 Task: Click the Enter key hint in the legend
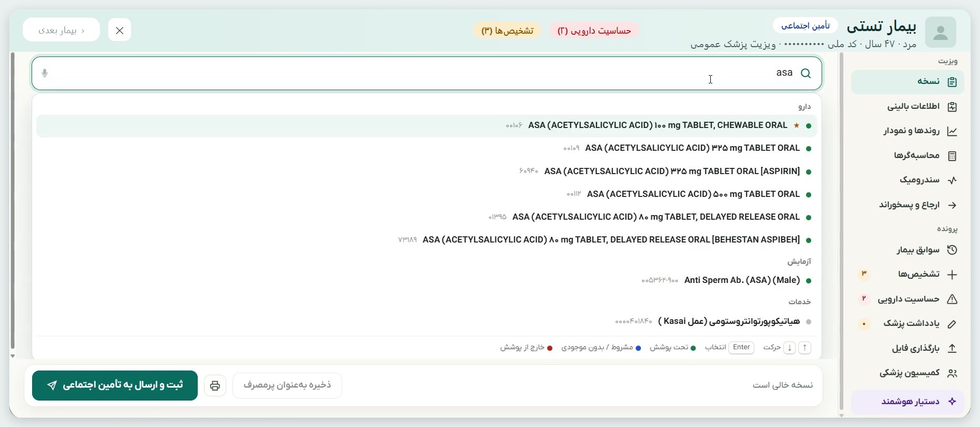[741, 347]
